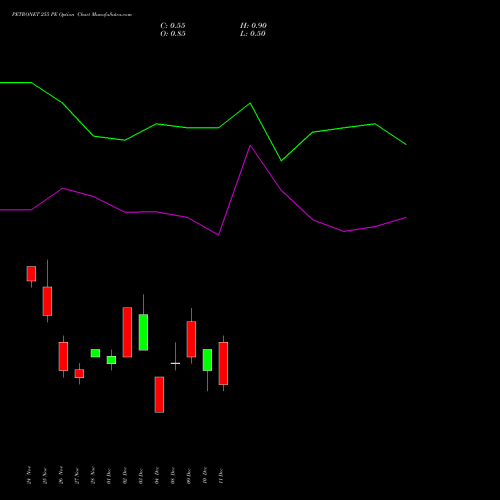The width and height of the screenshot is (500, 500).
Task: Select the red candle for 09 Dec
Action: pyautogui.click(x=191, y=339)
